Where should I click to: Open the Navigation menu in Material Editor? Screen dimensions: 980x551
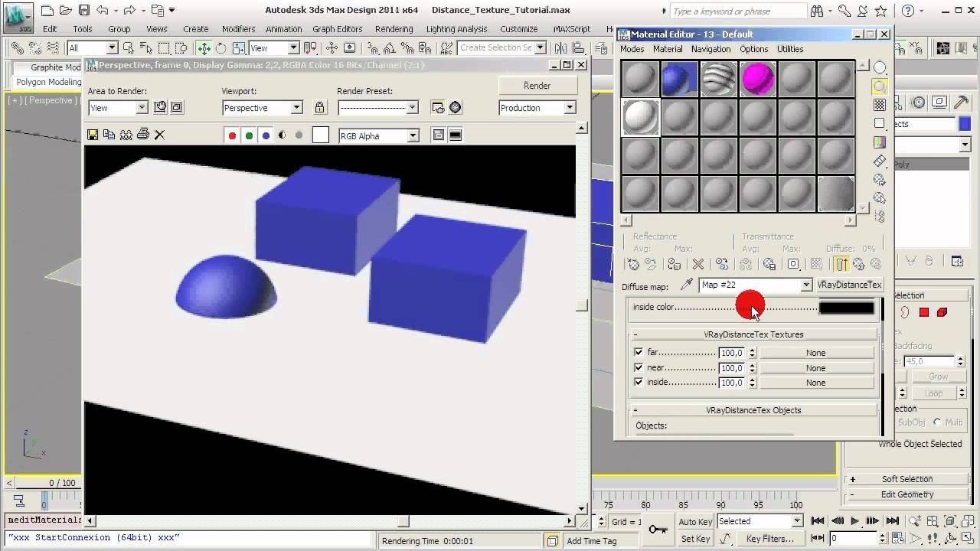[710, 49]
